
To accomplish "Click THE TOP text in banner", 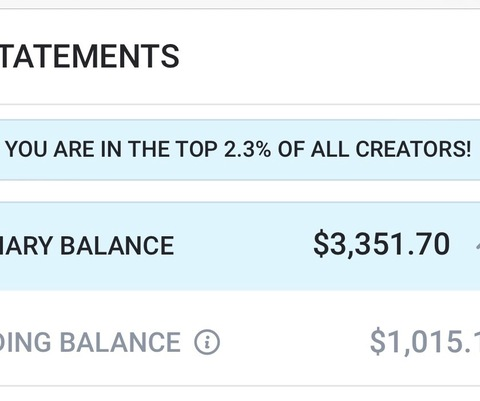I will pyautogui.click(x=173, y=149).
